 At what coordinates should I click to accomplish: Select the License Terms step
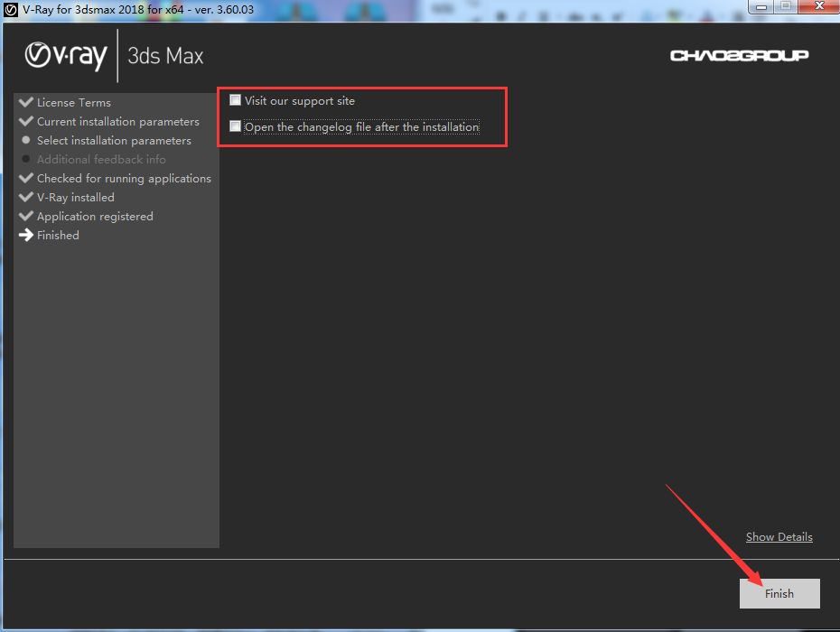click(x=74, y=102)
